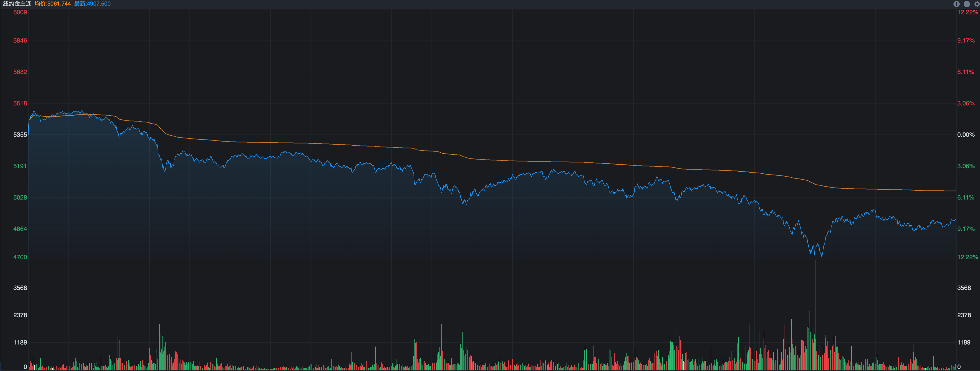The width and height of the screenshot is (980, 371).
Task: Click the 3568 left volume axis label
Action: (20, 288)
